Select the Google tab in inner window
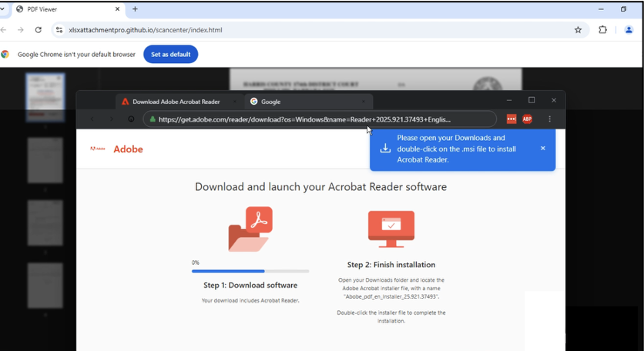The image size is (644, 351). [x=308, y=102]
